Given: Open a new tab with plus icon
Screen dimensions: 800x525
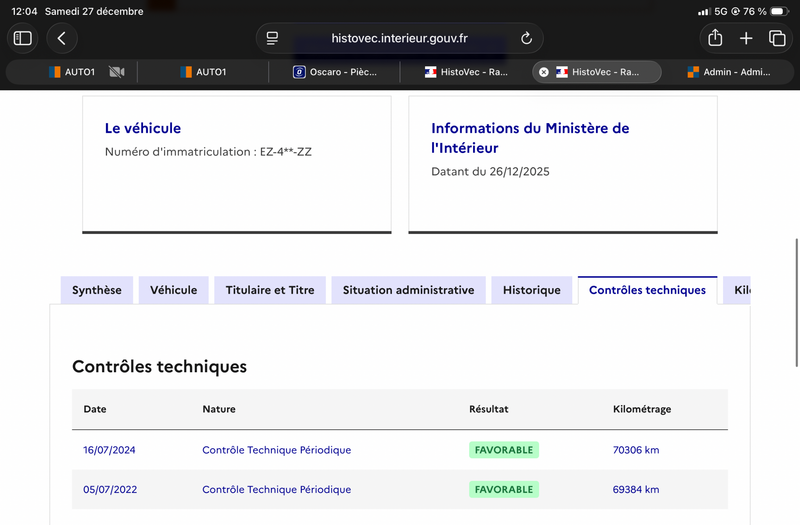Looking at the screenshot, I should coord(746,38).
